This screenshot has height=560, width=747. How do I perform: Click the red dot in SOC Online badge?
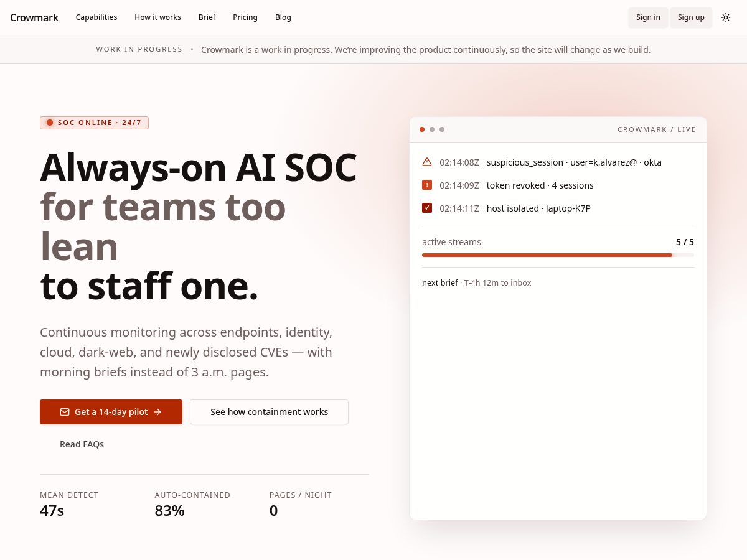point(50,123)
